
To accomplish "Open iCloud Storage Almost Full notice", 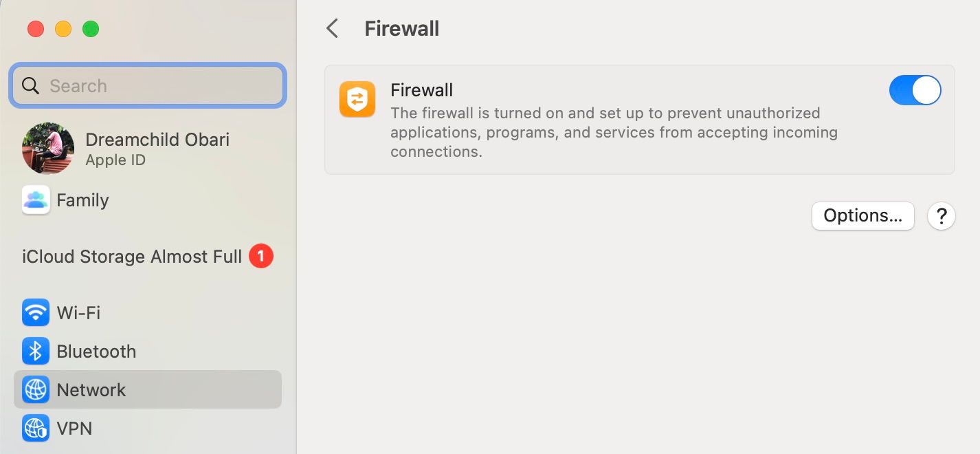I will (x=132, y=257).
